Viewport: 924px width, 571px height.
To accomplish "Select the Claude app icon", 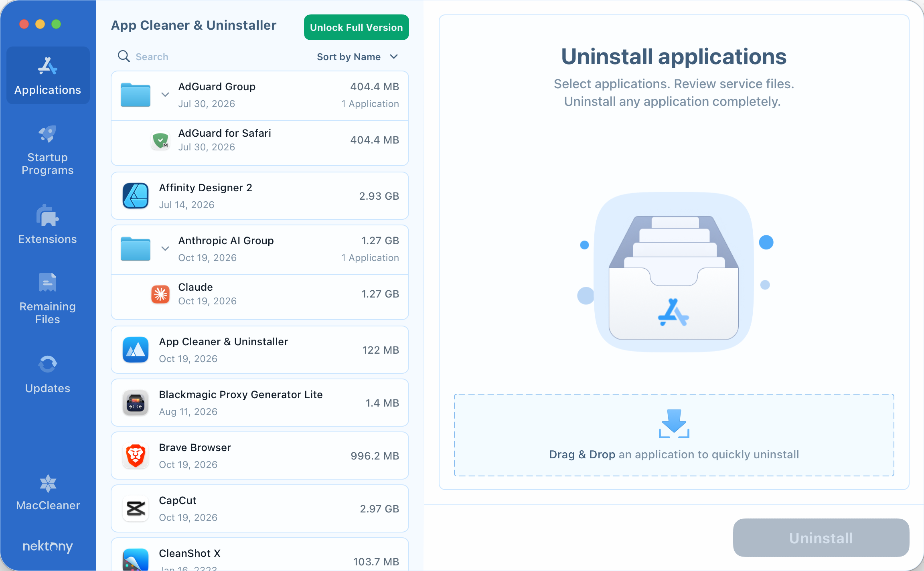I will tap(160, 294).
